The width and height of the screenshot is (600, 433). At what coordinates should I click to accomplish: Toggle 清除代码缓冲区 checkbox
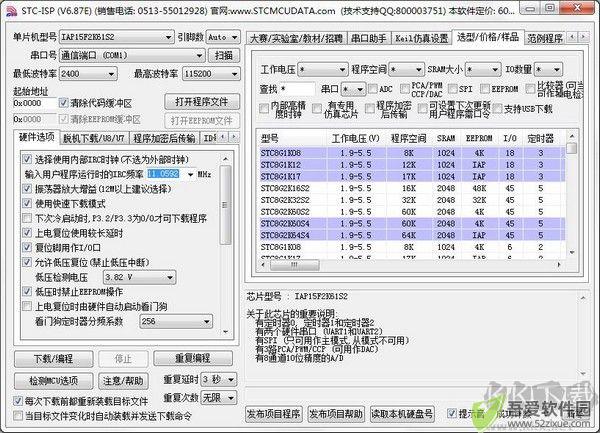tap(64, 103)
